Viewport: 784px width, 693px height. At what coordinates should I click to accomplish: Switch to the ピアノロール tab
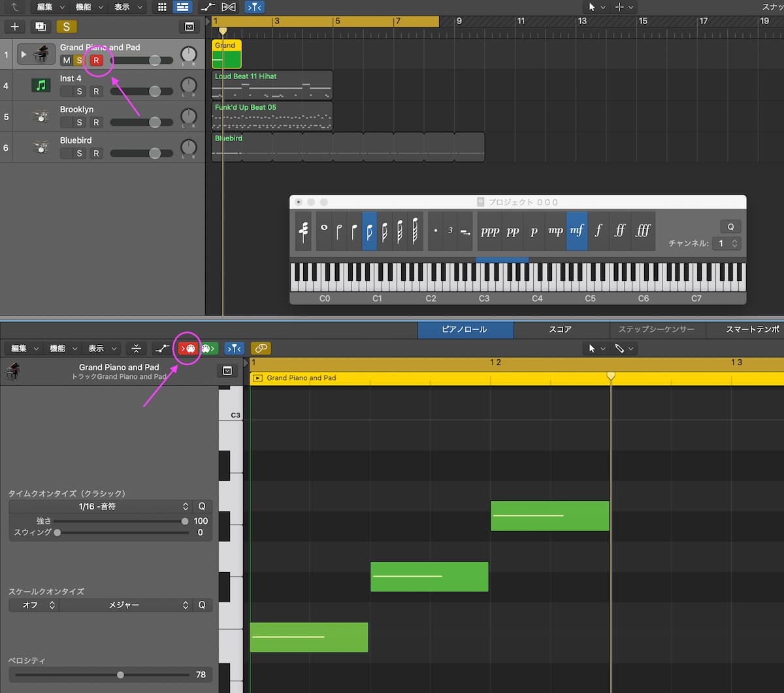(x=465, y=330)
